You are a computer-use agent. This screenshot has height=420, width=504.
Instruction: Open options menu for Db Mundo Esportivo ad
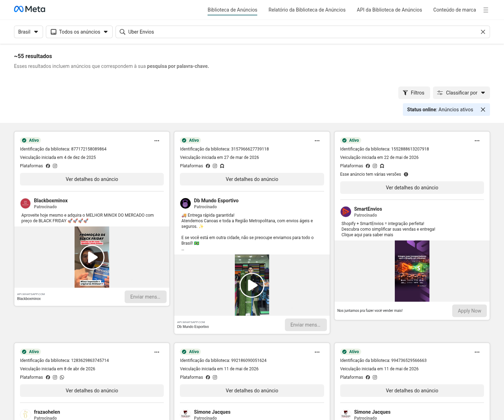[317, 141]
